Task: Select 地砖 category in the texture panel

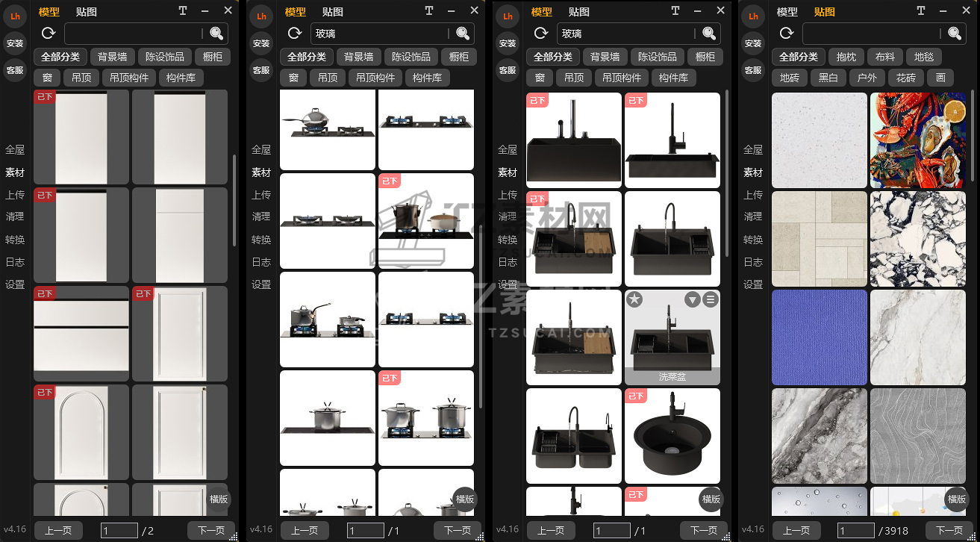Action: [x=790, y=78]
